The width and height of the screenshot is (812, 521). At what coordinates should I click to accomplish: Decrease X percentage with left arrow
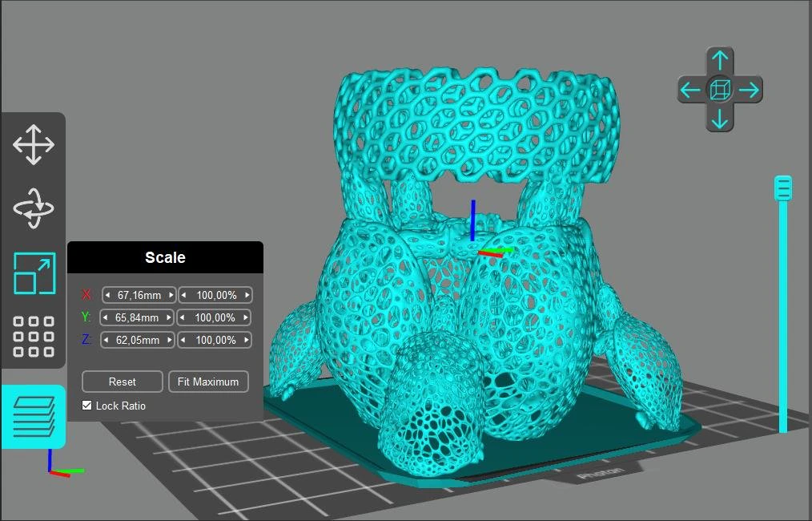point(183,295)
